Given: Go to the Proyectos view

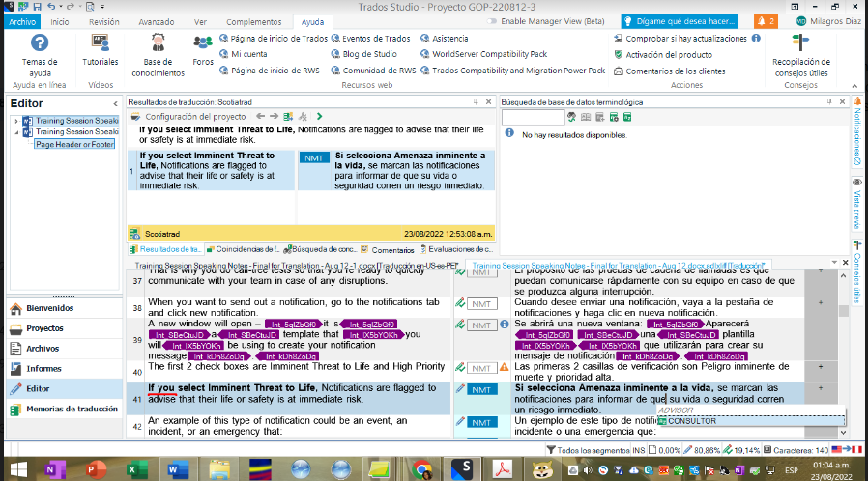Looking at the screenshot, I should coord(64,327).
